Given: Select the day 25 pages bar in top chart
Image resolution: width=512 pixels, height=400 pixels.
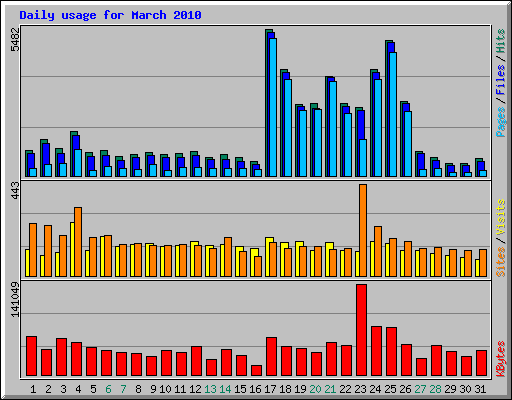Looking at the screenshot, I should [393, 114].
